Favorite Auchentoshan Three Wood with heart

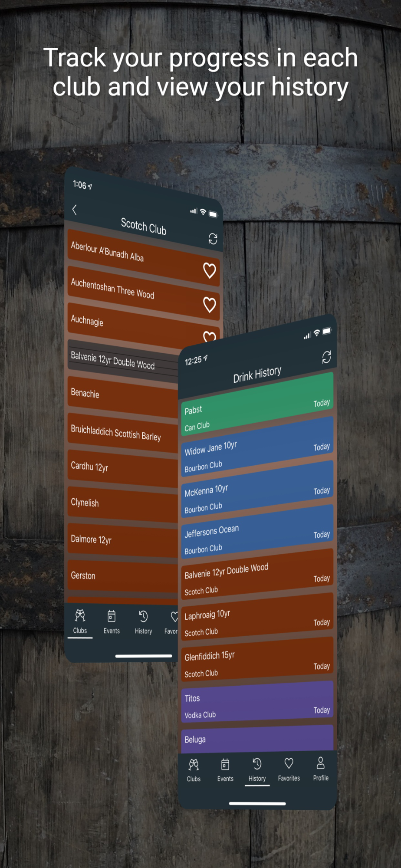210,305
